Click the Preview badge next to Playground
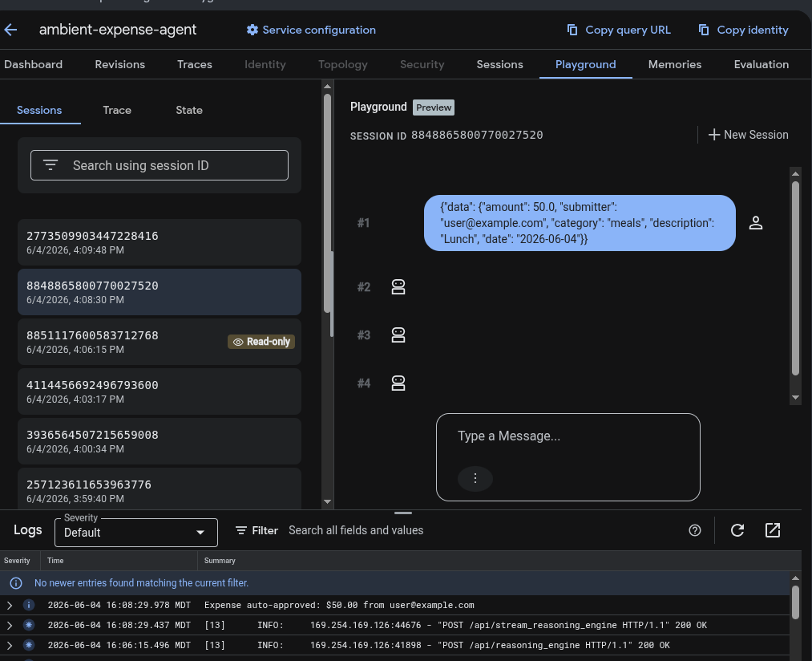Image resolution: width=812 pixels, height=661 pixels. tap(434, 107)
